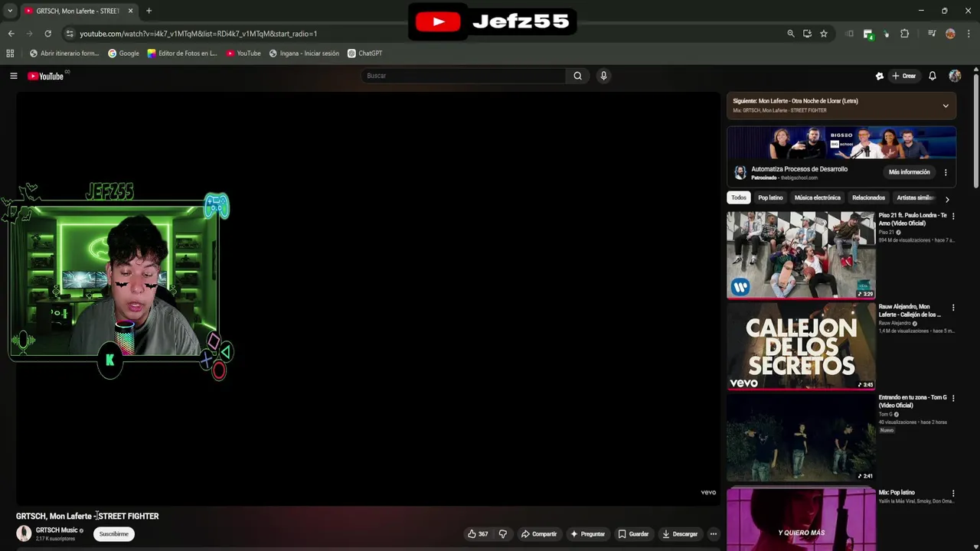Like the video with thumbs up

pyautogui.click(x=478, y=534)
